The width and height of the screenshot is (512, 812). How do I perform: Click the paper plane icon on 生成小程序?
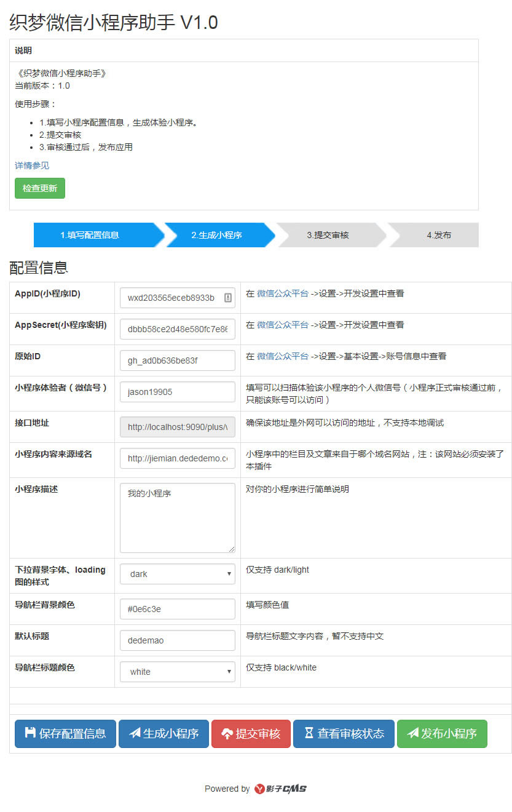[x=135, y=733]
